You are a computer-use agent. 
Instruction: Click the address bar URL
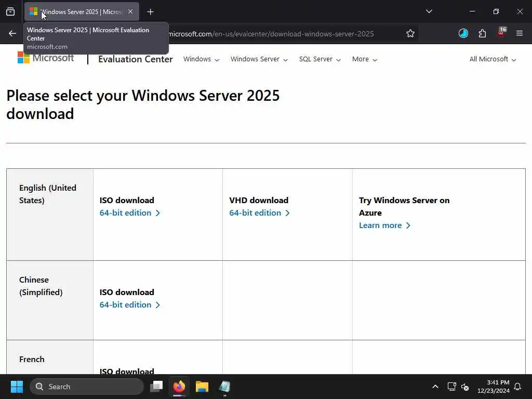pos(270,34)
